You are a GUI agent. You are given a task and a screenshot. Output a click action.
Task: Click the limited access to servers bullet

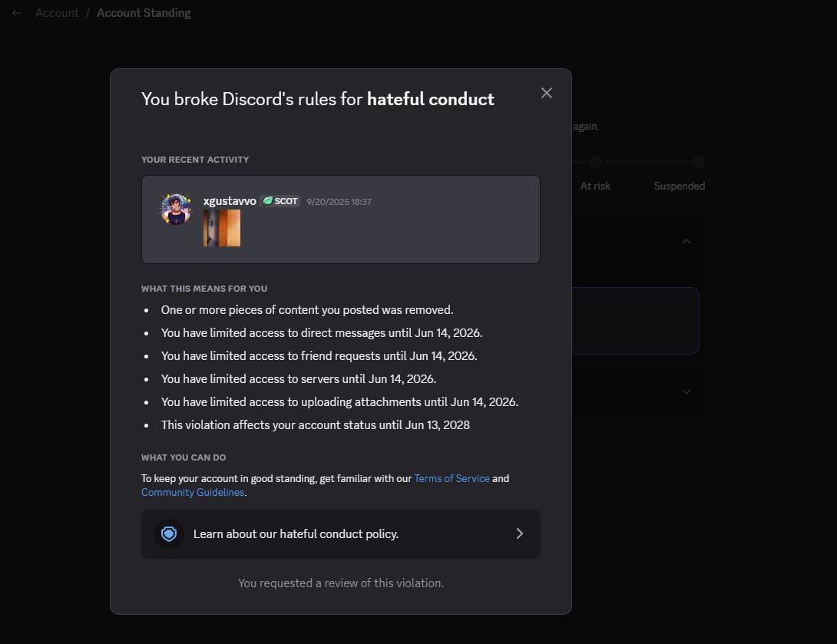[299, 379]
